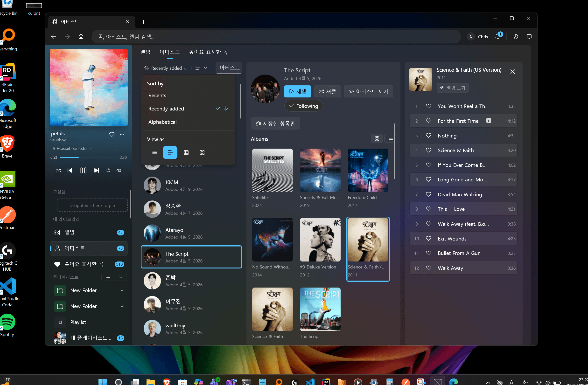Viewport: 588px width, 385px height.
Task: Select artist 10CM in the list
Action: [x=191, y=186]
